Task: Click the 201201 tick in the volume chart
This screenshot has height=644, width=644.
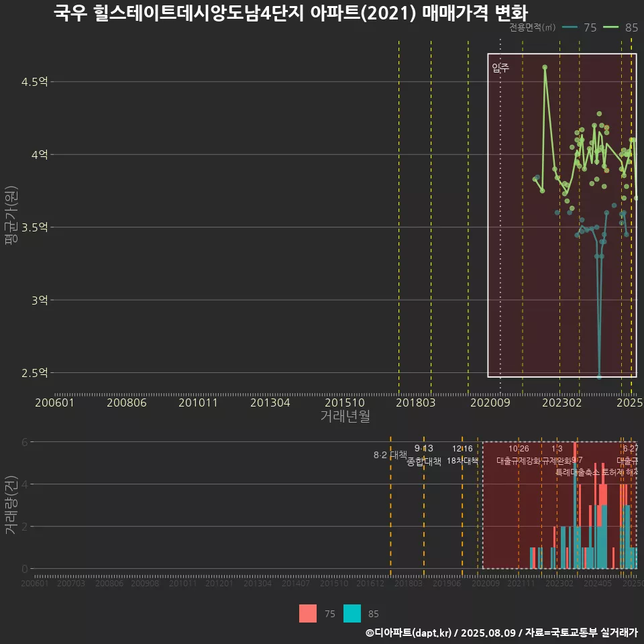Action: [219, 583]
